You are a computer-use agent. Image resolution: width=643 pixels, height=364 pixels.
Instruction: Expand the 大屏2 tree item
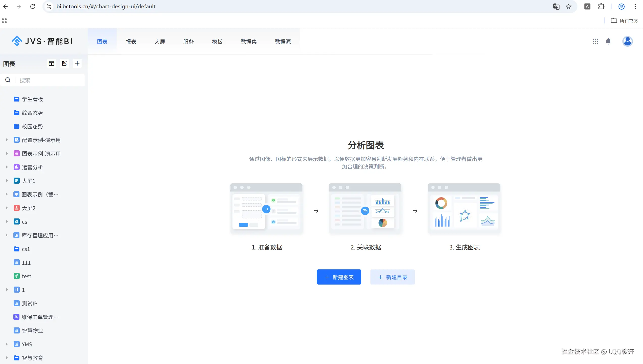[x=7, y=208]
